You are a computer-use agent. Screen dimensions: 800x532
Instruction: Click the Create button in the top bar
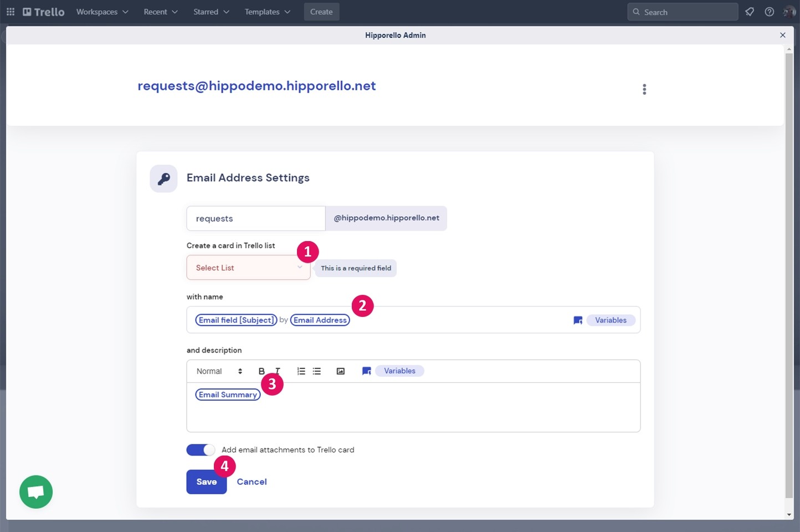(x=321, y=12)
